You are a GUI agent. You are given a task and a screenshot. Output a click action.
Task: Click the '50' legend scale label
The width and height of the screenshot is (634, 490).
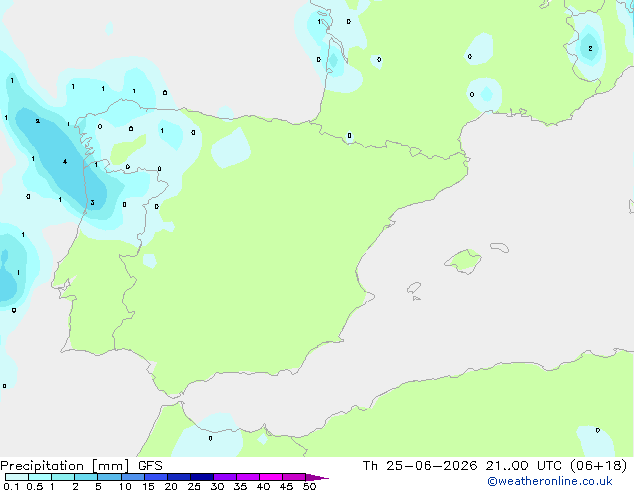tap(310, 486)
